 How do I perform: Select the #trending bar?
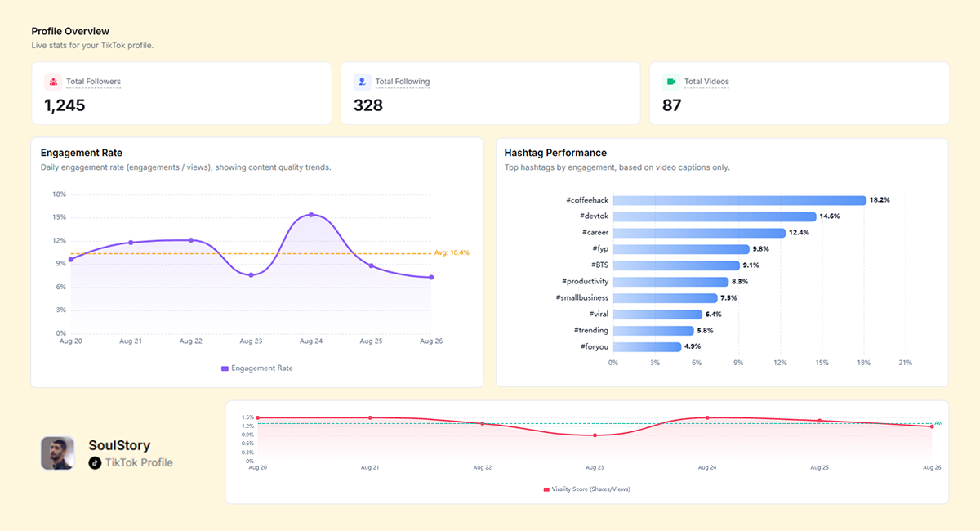(653, 331)
